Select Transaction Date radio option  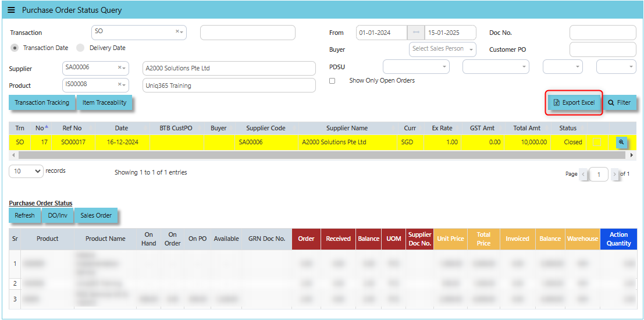click(x=15, y=48)
